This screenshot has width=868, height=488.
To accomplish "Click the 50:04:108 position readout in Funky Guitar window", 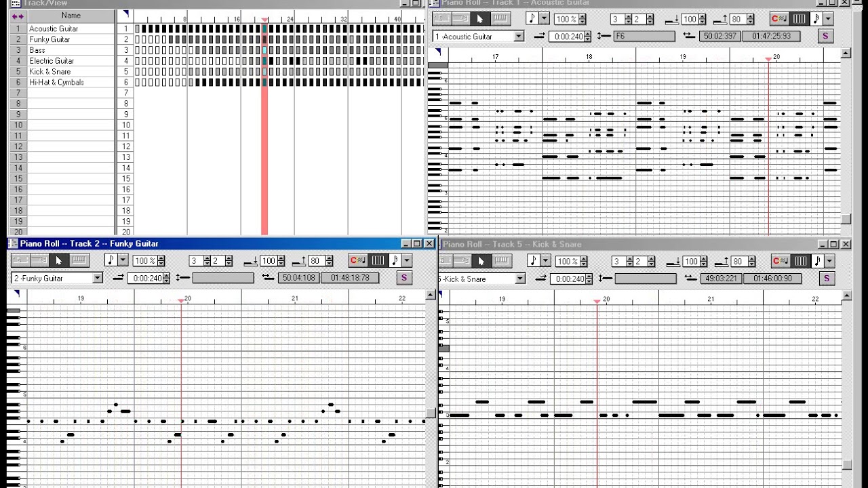I will (298, 278).
